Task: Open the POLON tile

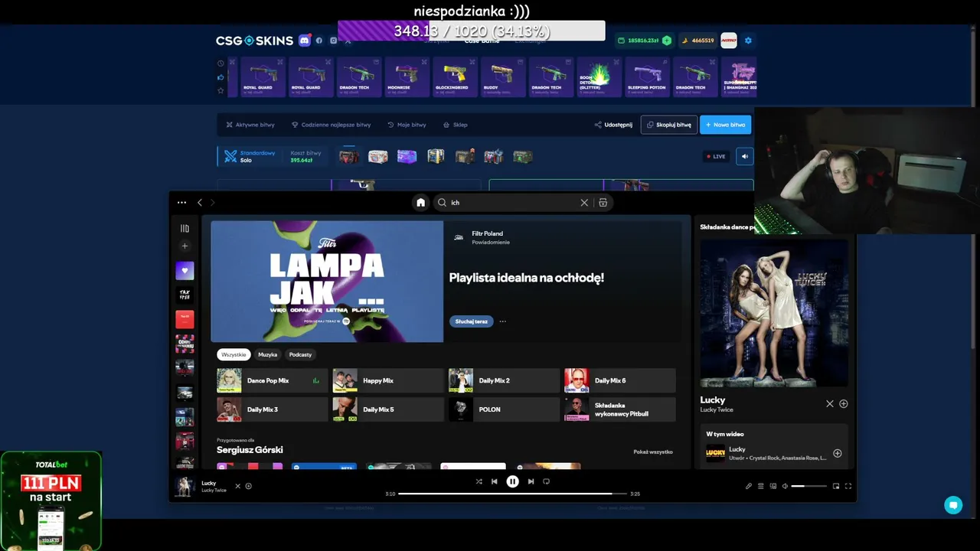Action: [x=504, y=409]
